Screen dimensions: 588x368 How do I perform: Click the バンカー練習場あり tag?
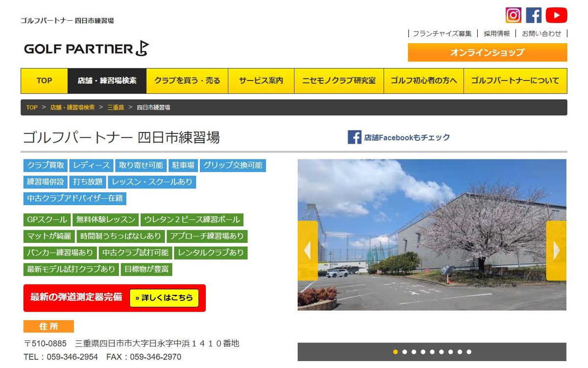pyautogui.click(x=60, y=253)
